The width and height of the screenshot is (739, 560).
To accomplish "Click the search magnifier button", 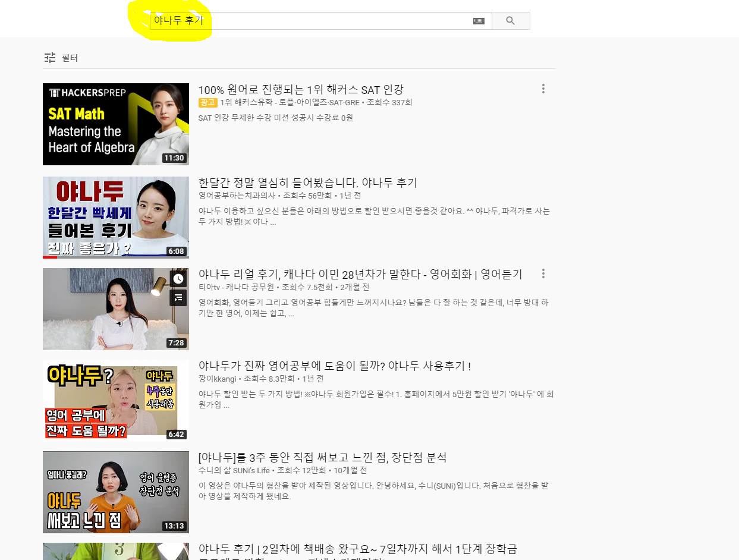I will click(511, 21).
